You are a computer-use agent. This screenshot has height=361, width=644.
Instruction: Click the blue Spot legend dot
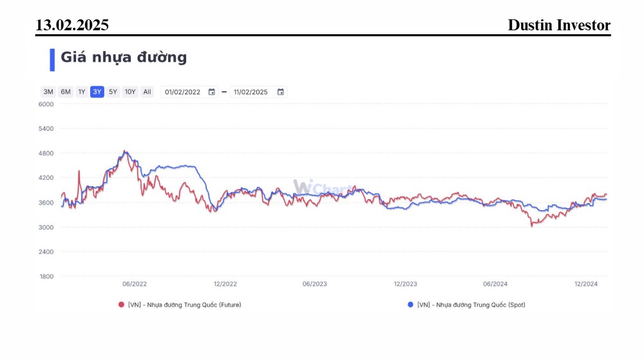[x=410, y=305]
